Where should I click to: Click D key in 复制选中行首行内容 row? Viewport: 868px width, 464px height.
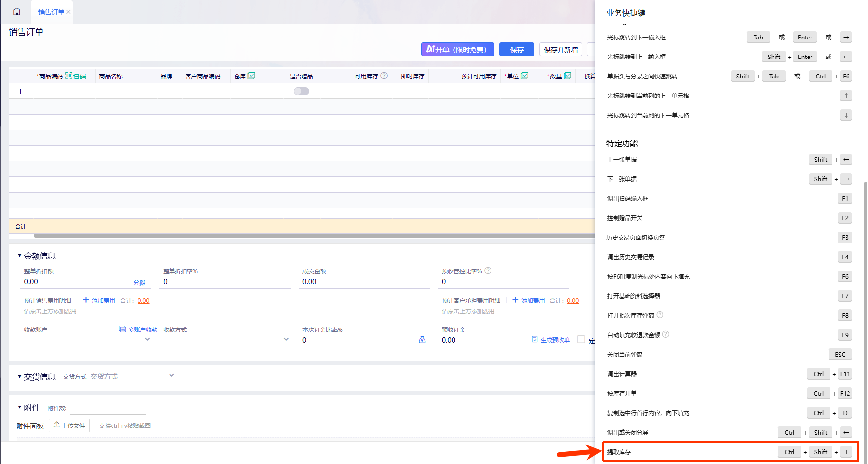845,413
